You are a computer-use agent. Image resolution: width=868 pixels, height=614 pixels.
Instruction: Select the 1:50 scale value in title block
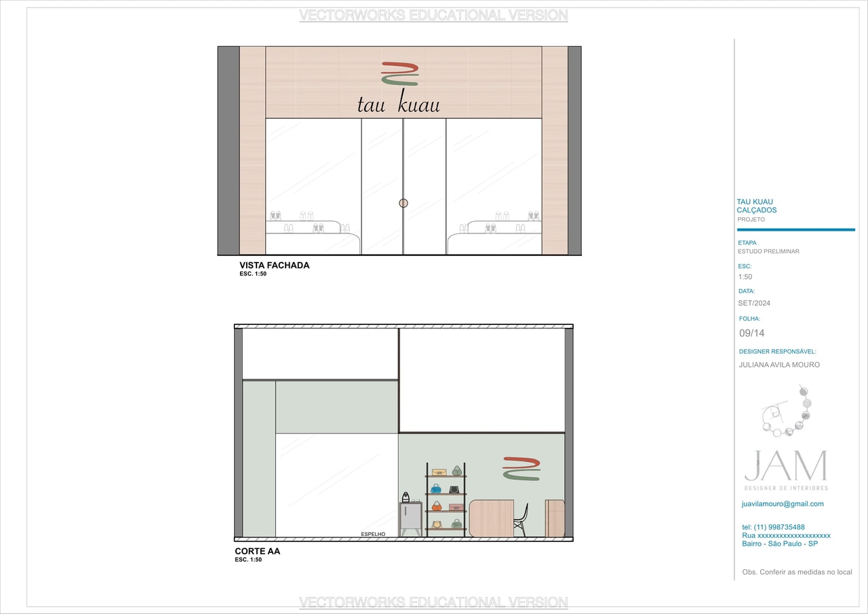745,277
